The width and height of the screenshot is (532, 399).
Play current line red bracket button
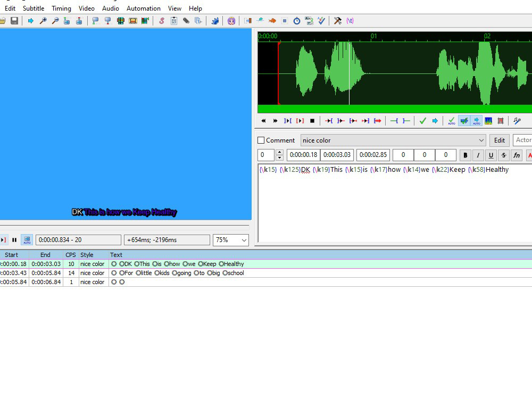(300, 121)
